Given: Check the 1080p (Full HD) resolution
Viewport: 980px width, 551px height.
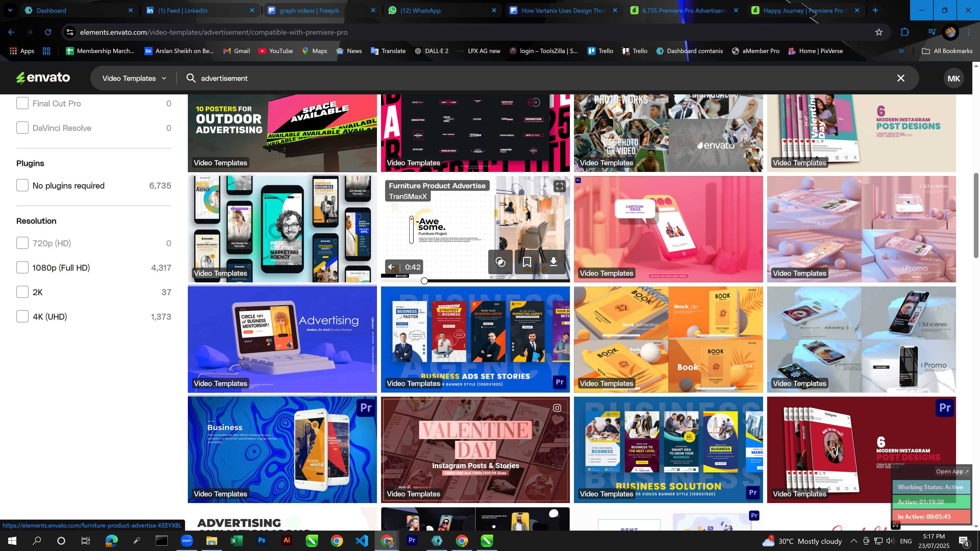Looking at the screenshot, I should (x=22, y=267).
